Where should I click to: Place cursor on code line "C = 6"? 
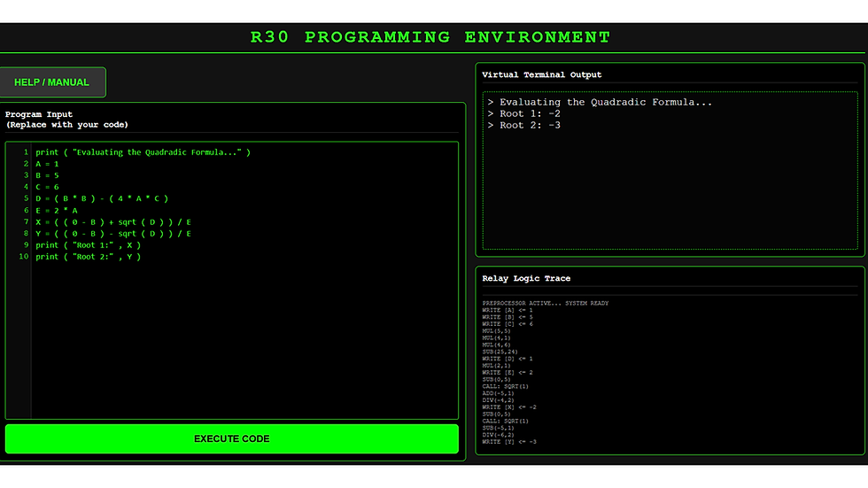pyautogui.click(x=47, y=187)
